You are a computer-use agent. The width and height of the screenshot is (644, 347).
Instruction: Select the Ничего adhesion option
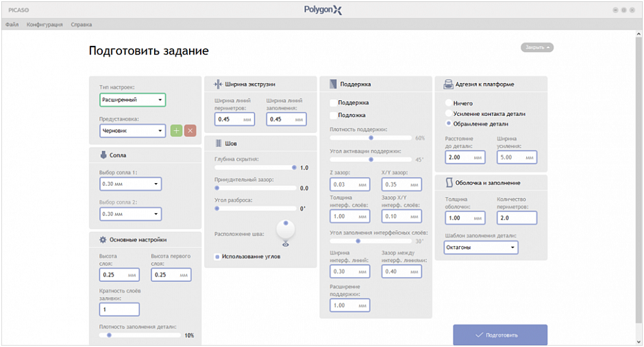point(449,103)
